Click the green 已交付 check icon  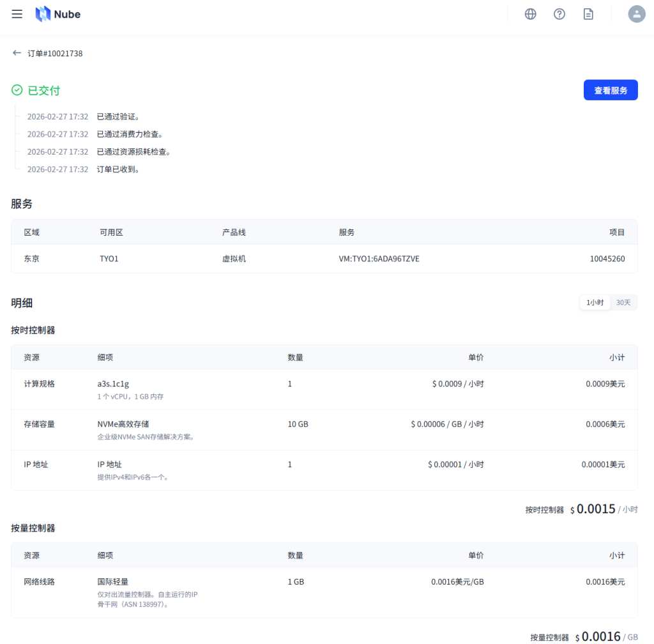(x=17, y=90)
